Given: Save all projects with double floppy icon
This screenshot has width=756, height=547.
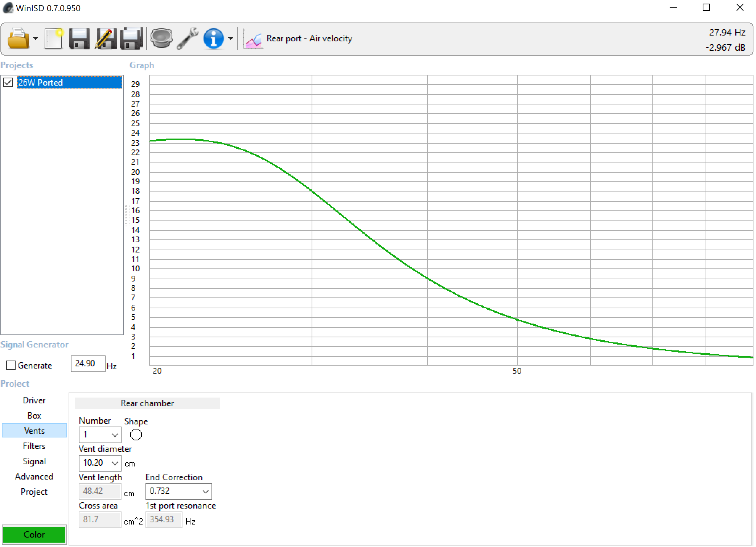Looking at the screenshot, I should coord(131,38).
